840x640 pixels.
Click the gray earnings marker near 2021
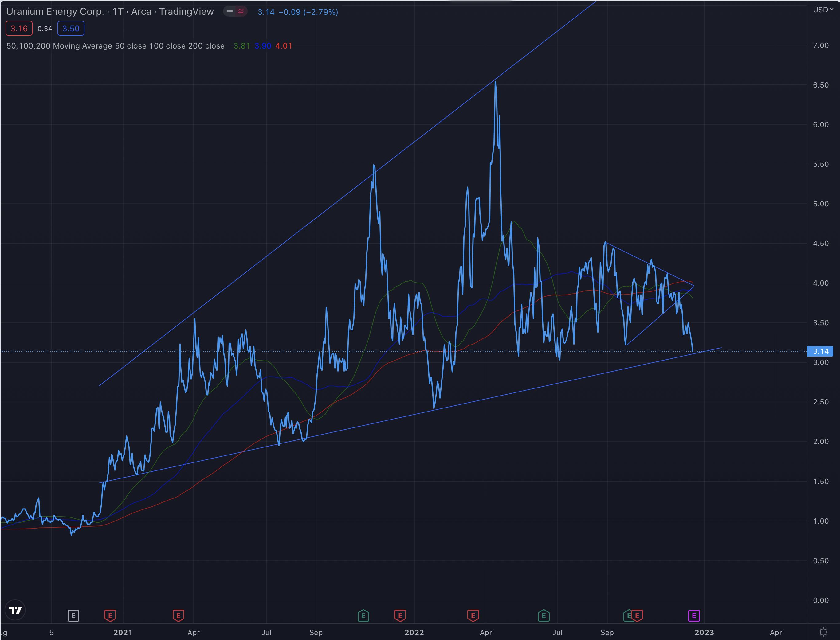coord(73,615)
